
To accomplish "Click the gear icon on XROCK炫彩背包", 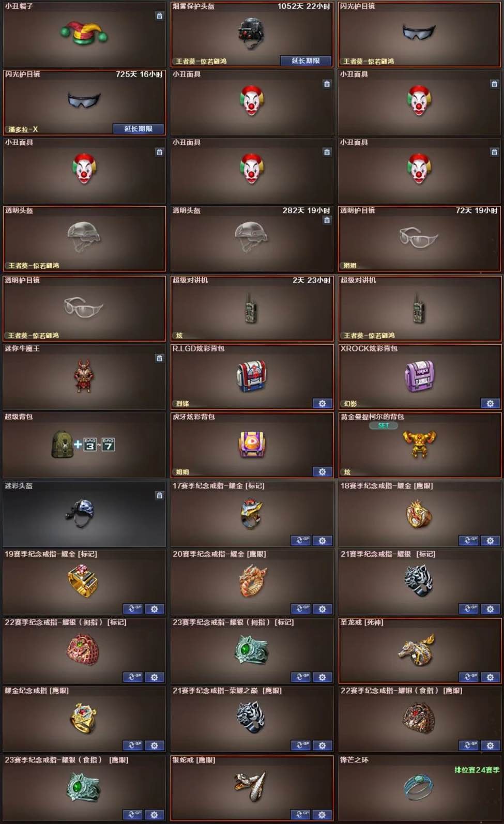I will coord(490,403).
